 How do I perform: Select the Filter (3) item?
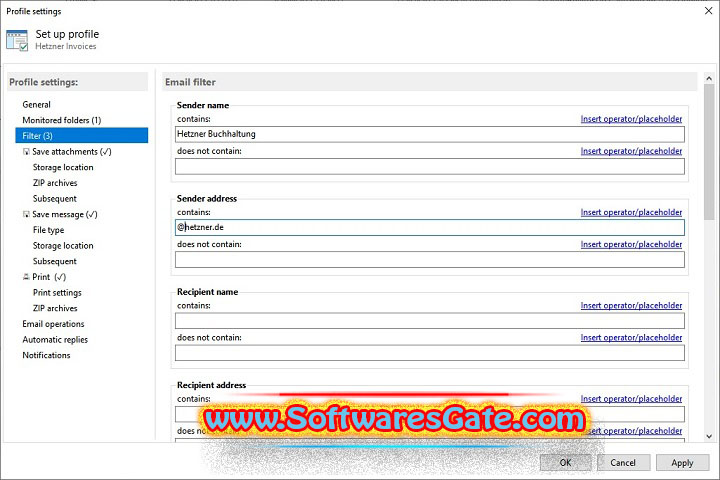click(82, 136)
